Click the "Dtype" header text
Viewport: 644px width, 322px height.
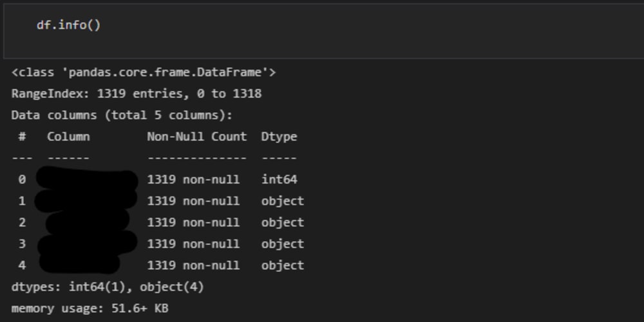[279, 137]
